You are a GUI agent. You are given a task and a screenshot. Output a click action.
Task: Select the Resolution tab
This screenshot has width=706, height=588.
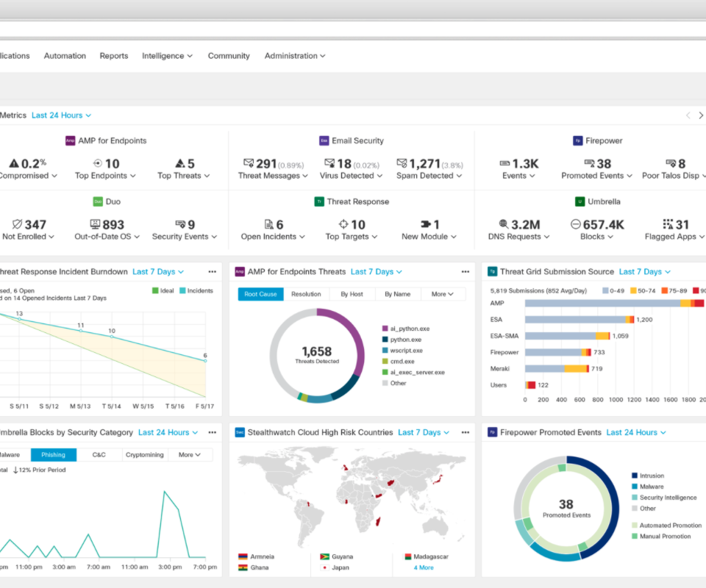point(306,294)
